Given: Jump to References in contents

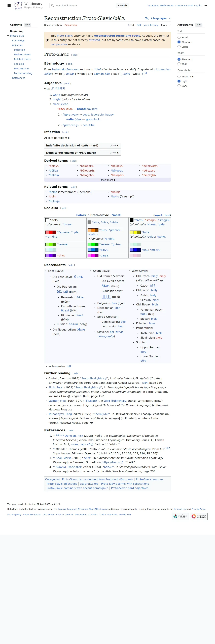Looking at the screenshot, I should pos(19,78).
